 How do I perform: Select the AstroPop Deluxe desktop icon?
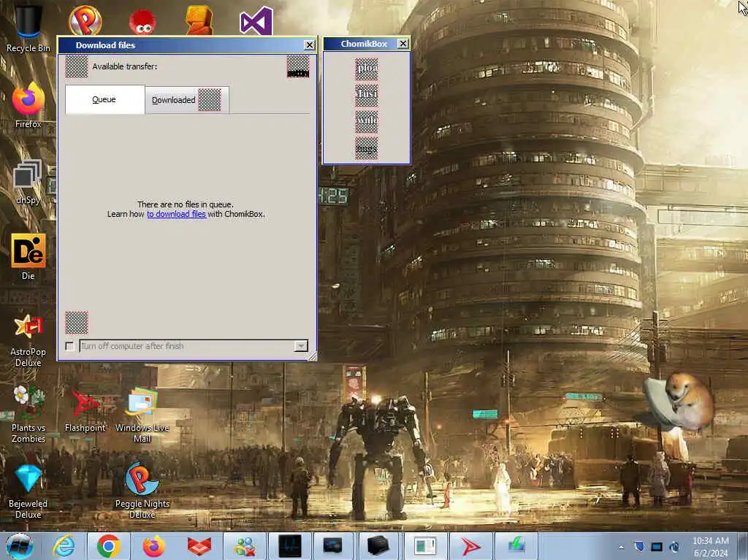28,340
